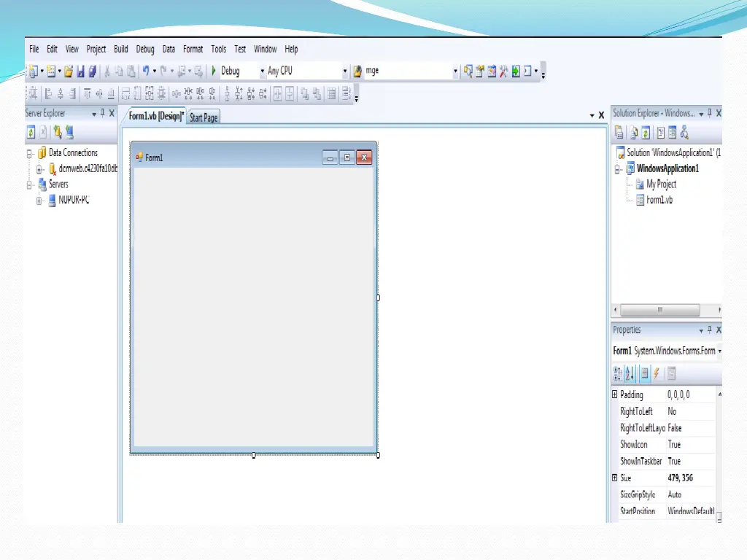Open the Object Browser toolbar icon

pyautogui.click(x=492, y=71)
